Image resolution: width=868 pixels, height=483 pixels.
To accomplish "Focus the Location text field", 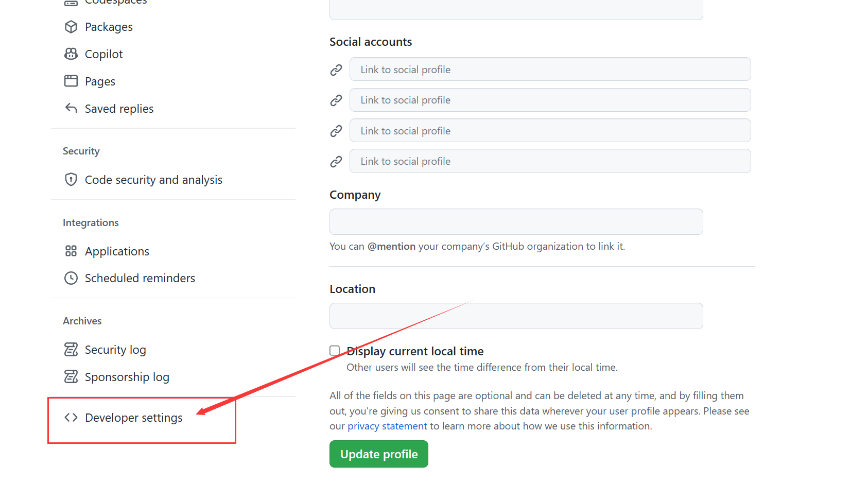I will point(516,316).
